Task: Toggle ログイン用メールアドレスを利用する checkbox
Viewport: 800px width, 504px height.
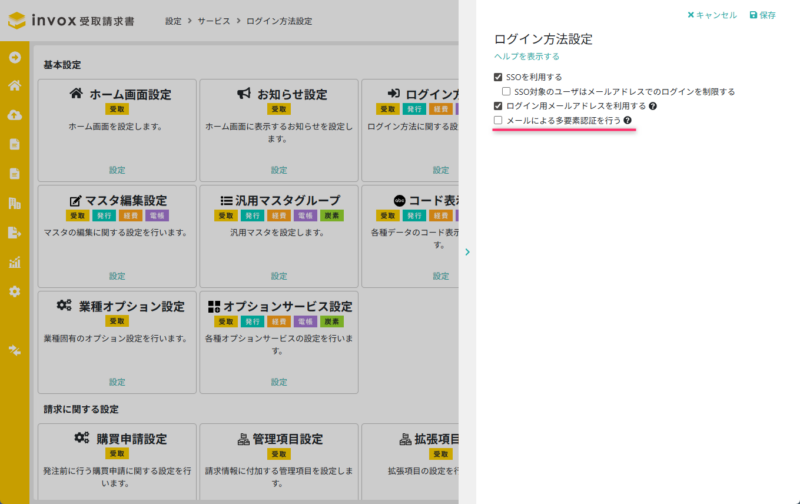Action: pos(498,106)
